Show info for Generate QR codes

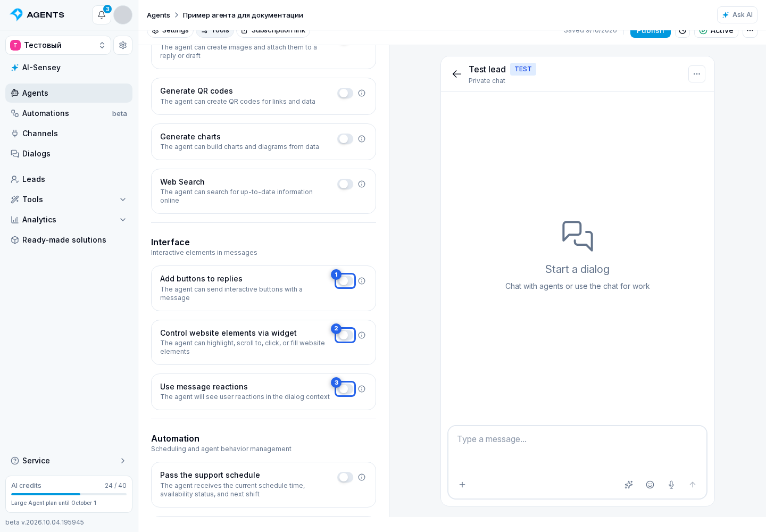[362, 93]
